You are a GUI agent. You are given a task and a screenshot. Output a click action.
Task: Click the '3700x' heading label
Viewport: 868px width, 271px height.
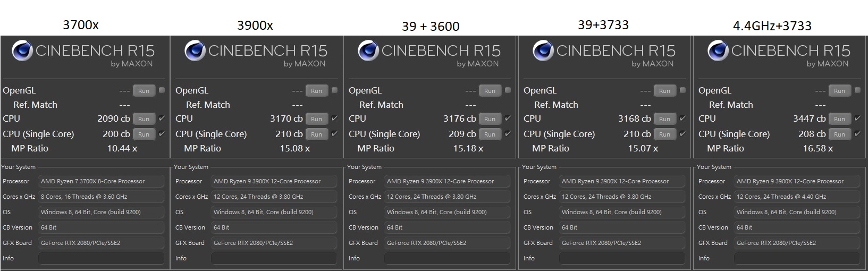(81, 25)
